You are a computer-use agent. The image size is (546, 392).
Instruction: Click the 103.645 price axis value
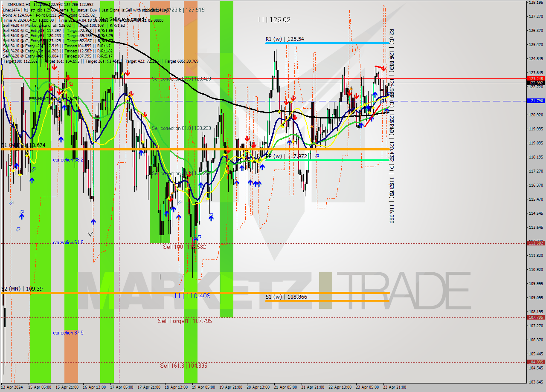tap(536, 382)
